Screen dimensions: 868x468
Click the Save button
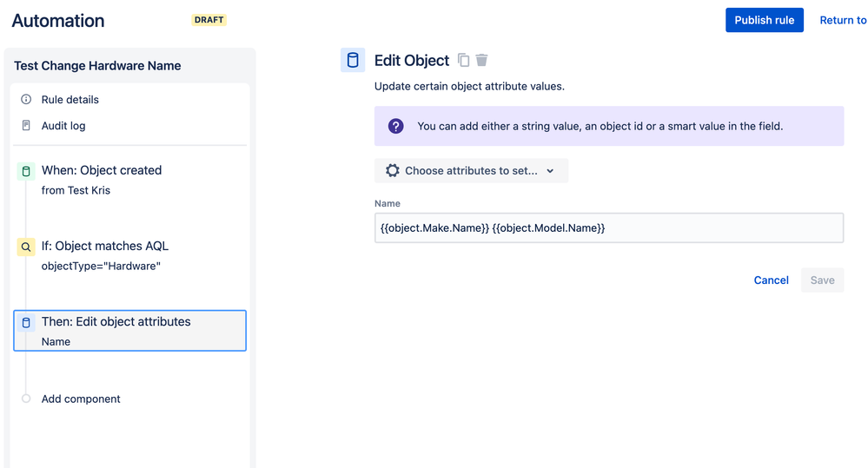coord(822,280)
